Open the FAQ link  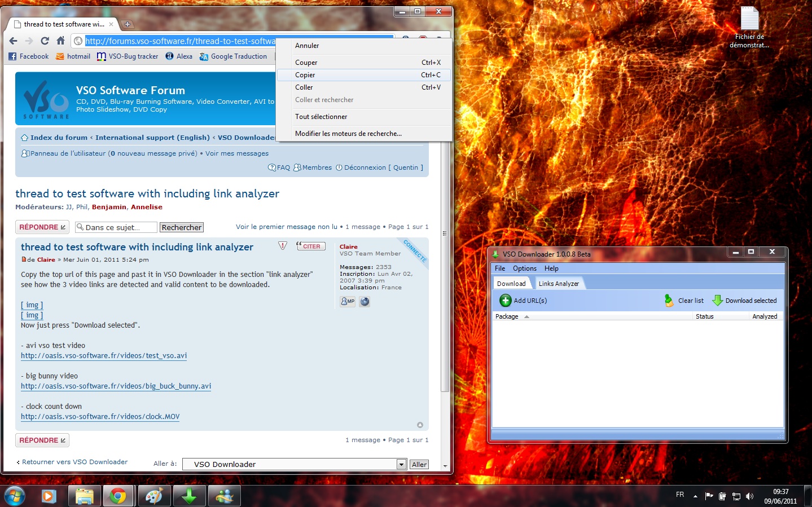coord(279,167)
